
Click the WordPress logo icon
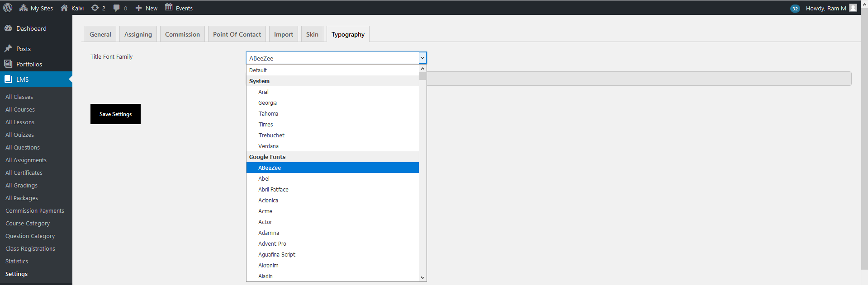tap(8, 8)
